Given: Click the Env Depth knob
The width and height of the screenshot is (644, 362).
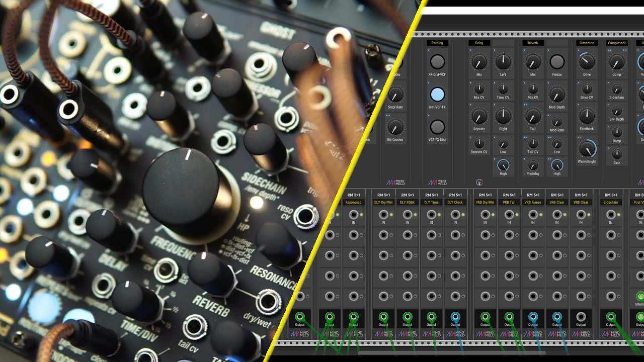Looking at the screenshot, I should [617, 111].
